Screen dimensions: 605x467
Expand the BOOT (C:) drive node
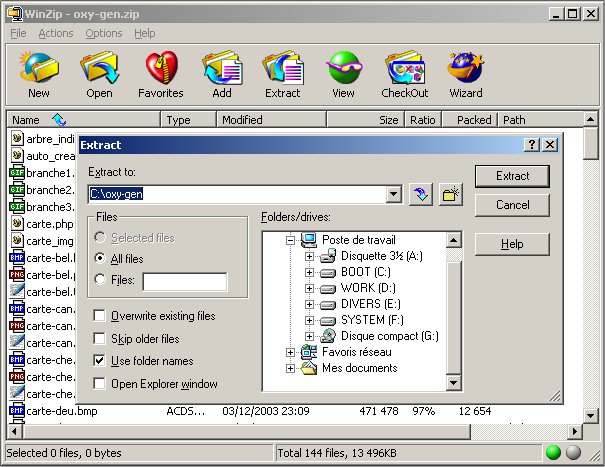[x=309, y=272]
